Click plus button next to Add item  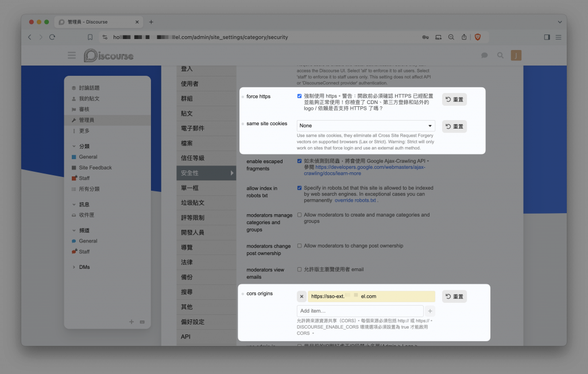pyautogui.click(x=430, y=311)
